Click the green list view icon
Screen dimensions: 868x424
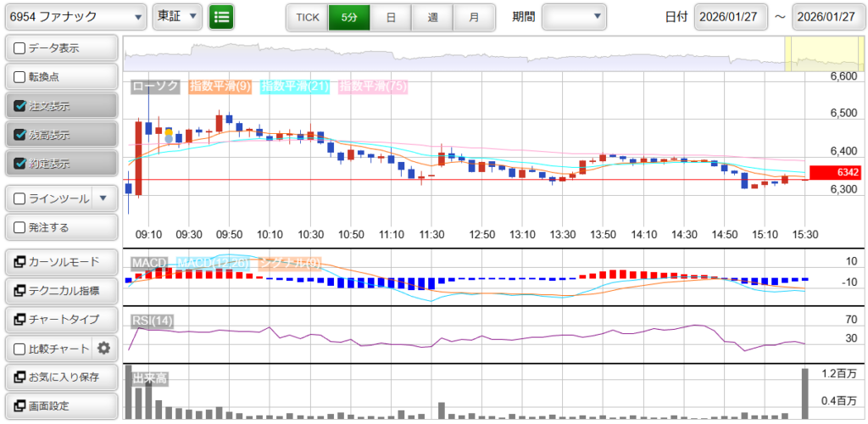221,16
